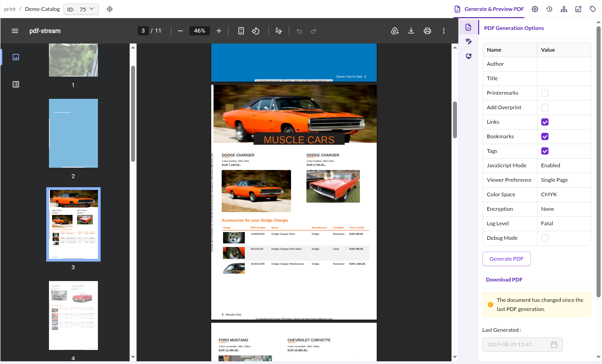This screenshot has height=364, width=602.
Task: Open the PDF options sidebar icon
Action: (469, 27)
